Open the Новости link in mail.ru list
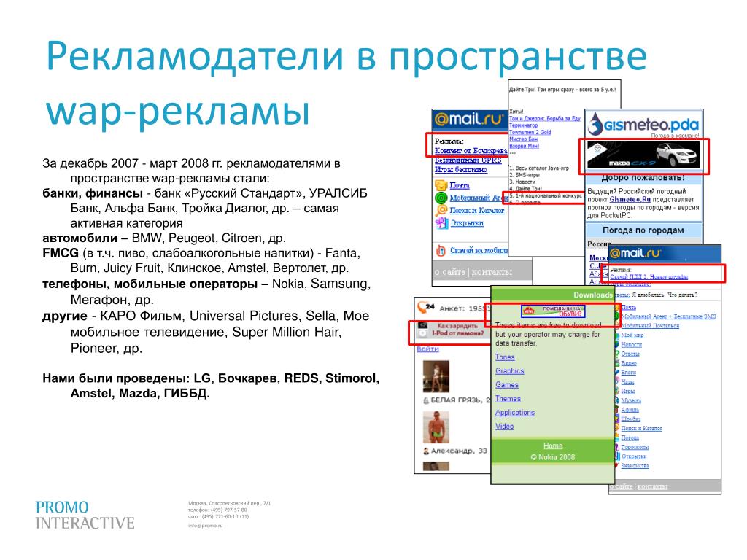This screenshot has height=560, width=747. [x=632, y=344]
